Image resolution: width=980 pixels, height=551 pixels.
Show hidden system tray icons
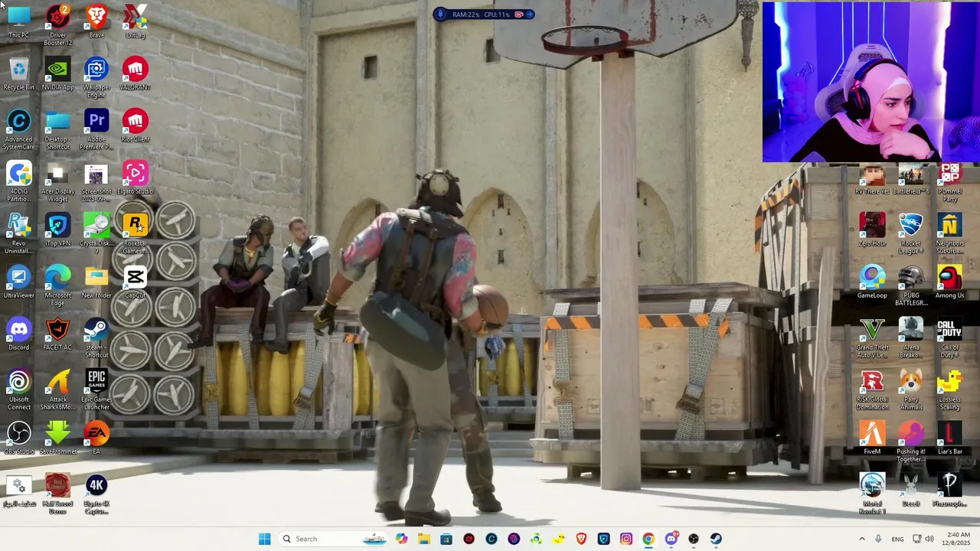862,539
